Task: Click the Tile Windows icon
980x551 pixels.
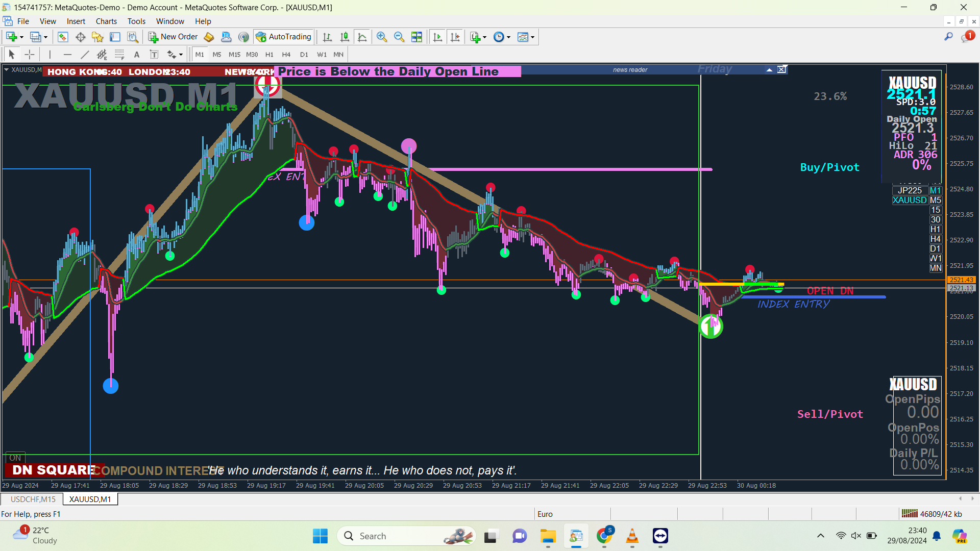Action: 416,37
